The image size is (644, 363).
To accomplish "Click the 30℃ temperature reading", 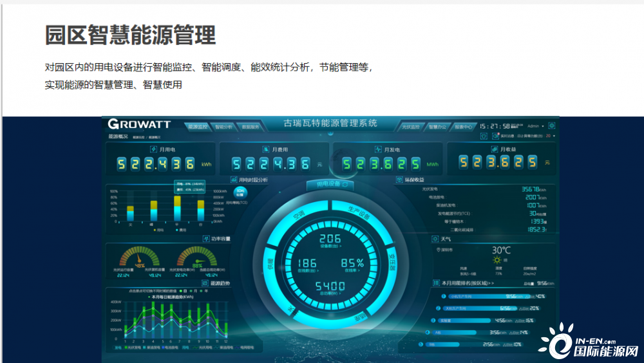I will [501, 250].
